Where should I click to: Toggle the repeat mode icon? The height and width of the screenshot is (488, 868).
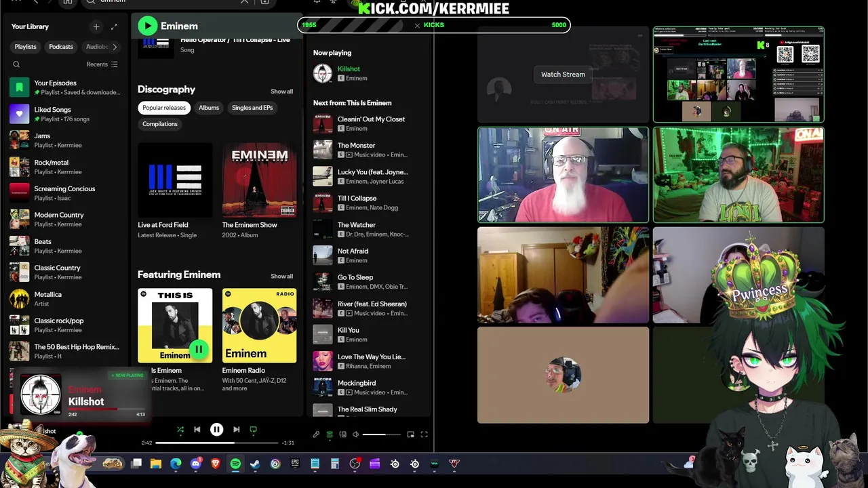(253, 429)
